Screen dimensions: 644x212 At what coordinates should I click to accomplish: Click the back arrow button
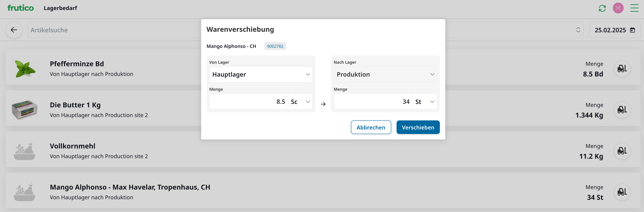click(x=14, y=30)
